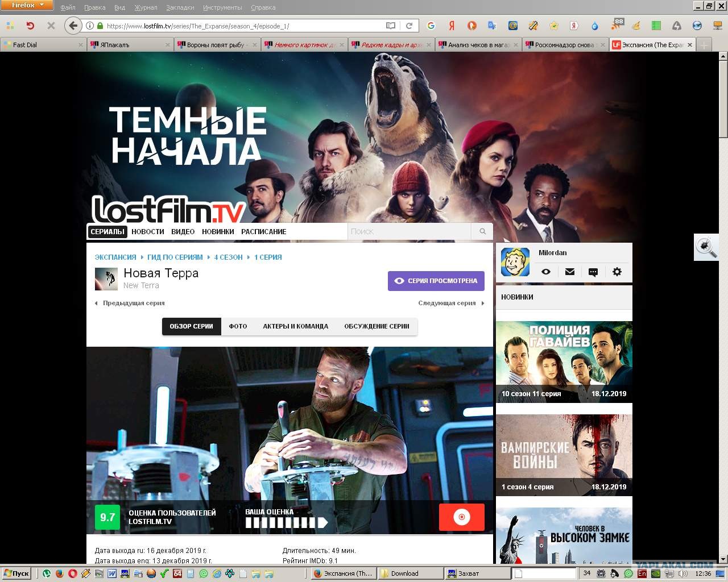Screen dimensions: 728x582
Task: Click the DuckDuckGo toolbar icon
Action: [x=472, y=26]
